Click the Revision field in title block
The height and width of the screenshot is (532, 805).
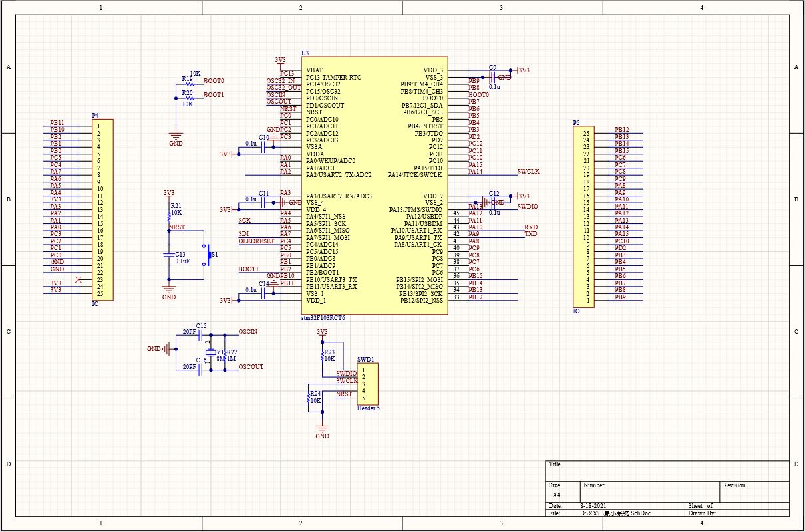[755, 491]
